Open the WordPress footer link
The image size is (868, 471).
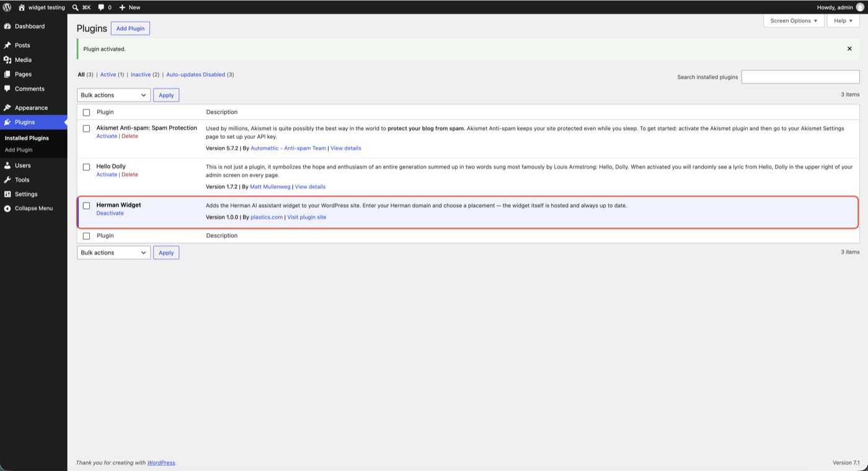coord(161,462)
